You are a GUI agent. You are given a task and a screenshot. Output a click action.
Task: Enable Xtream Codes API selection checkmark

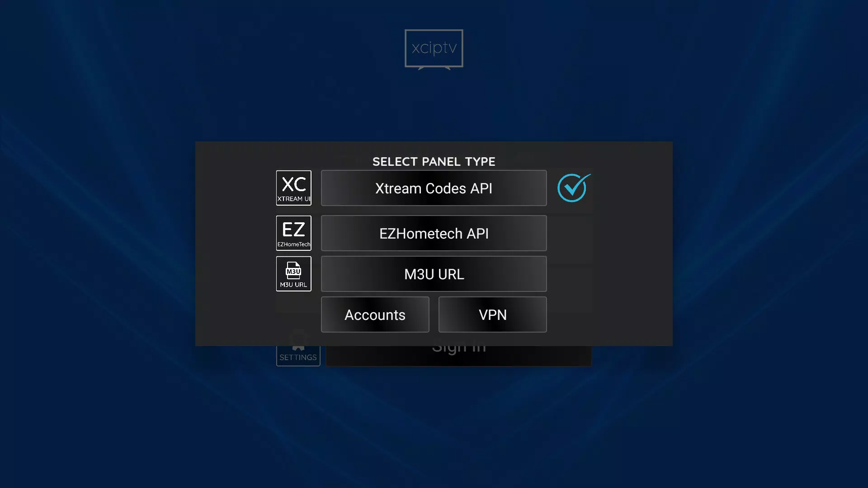(573, 188)
